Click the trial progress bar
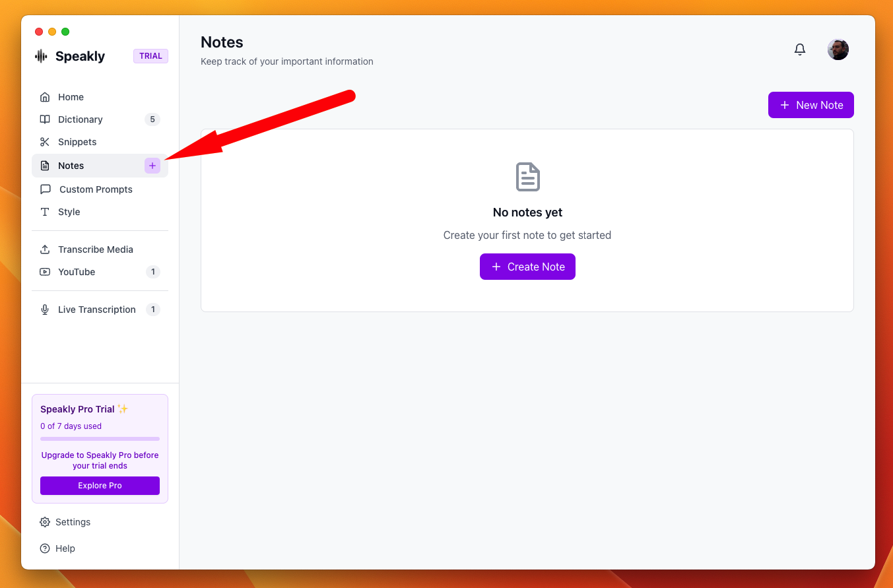This screenshot has width=893, height=588. 100,438
